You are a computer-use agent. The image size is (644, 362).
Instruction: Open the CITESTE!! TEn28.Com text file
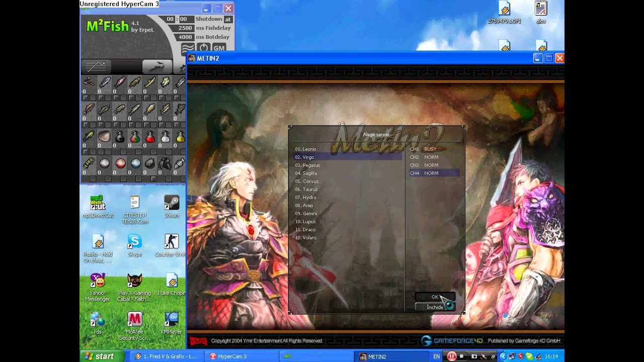134,210
